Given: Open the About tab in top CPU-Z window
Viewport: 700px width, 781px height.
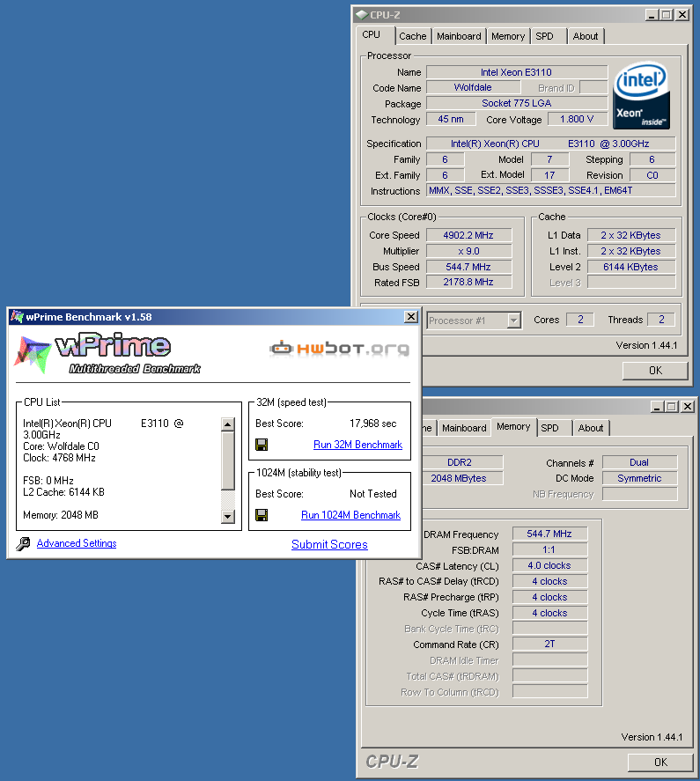Looking at the screenshot, I should [586, 36].
